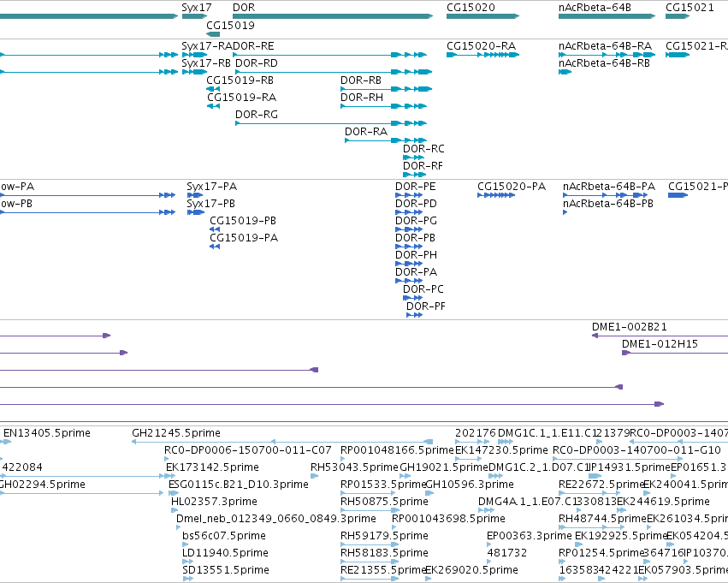Click the SD13551.5prime EST label

226,570
